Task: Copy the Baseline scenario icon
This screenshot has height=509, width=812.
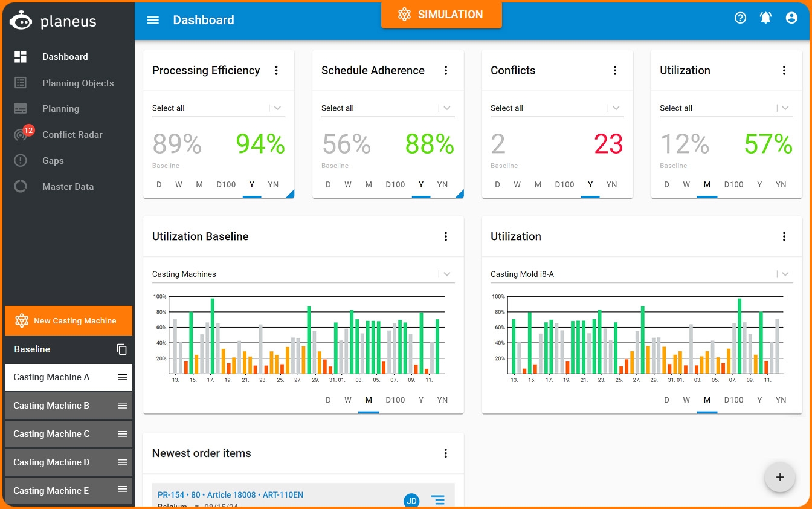Action: pos(122,349)
